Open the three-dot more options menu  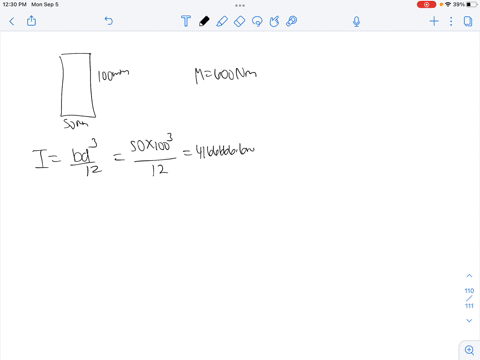coord(451,22)
